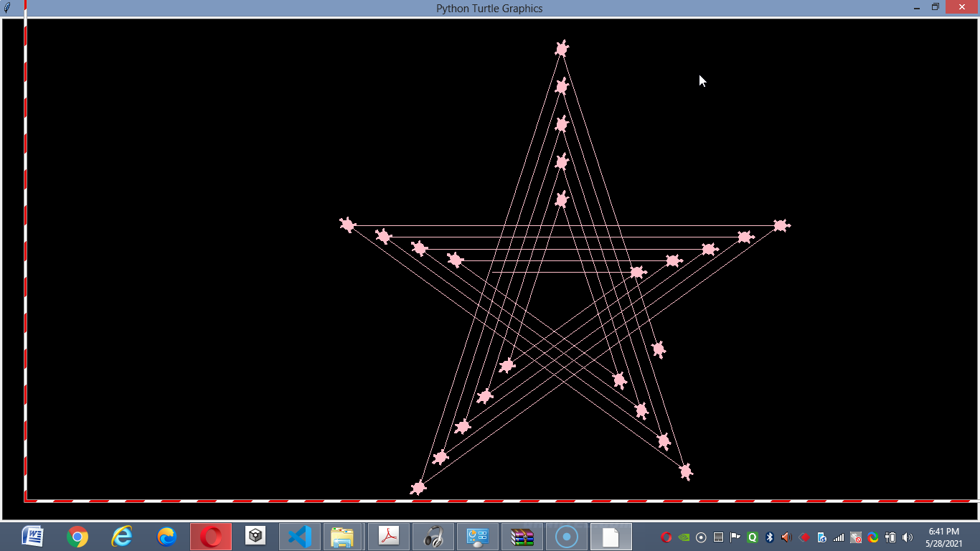Open WinRAR from the taskbar
Viewport: 980px width, 551px height.
point(522,537)
